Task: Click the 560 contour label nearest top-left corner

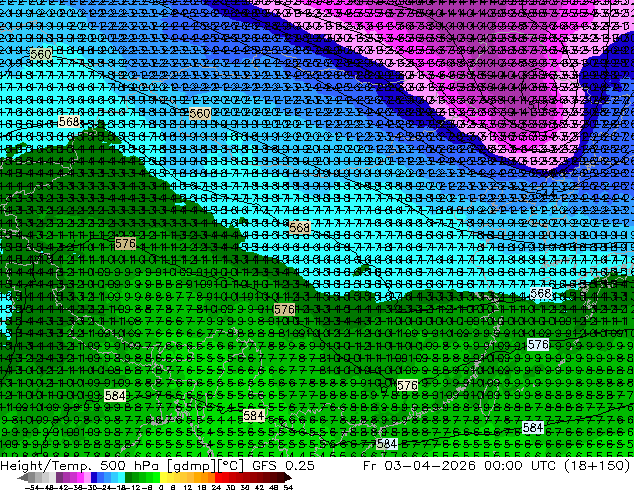Action: click(40, 54)
